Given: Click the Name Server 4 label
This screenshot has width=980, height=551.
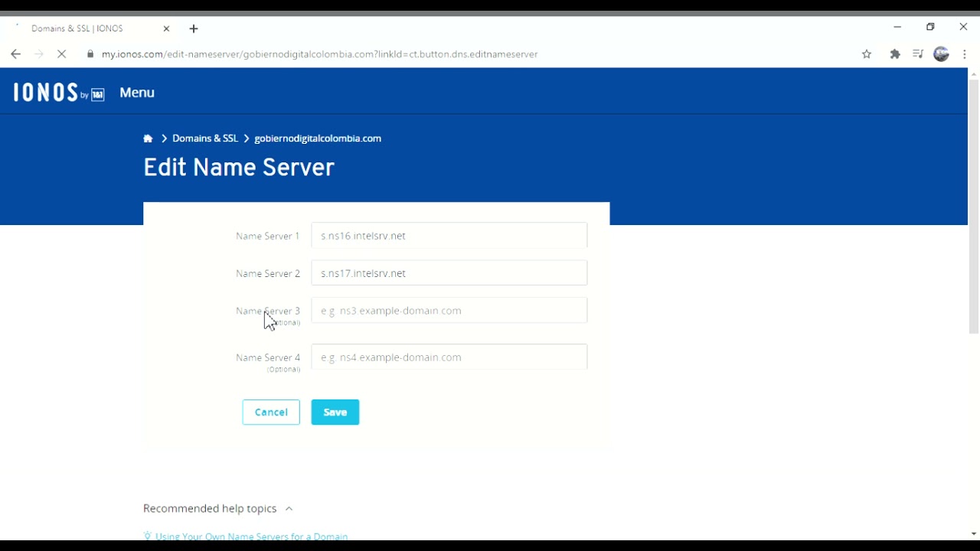Looking at the screenshot, I should (268, 357).
